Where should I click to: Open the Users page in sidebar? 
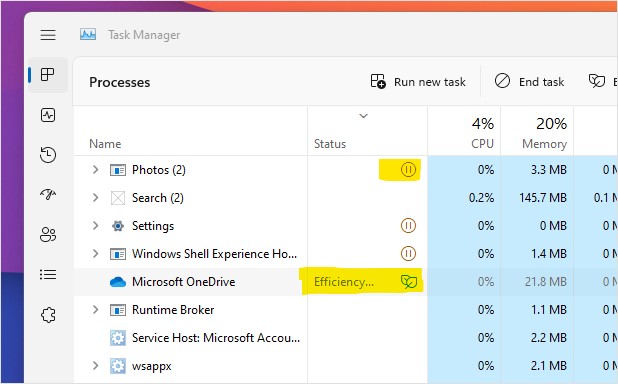(48, 234)
